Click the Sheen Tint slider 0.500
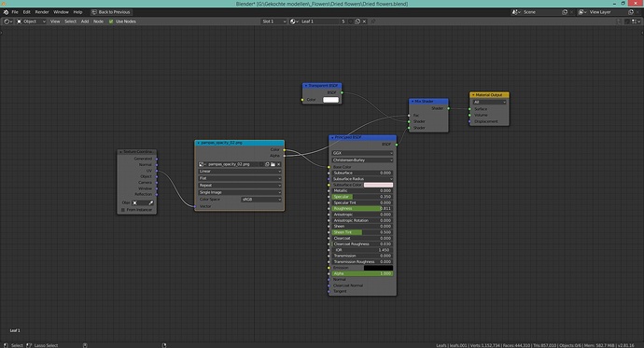 [362, 232]
